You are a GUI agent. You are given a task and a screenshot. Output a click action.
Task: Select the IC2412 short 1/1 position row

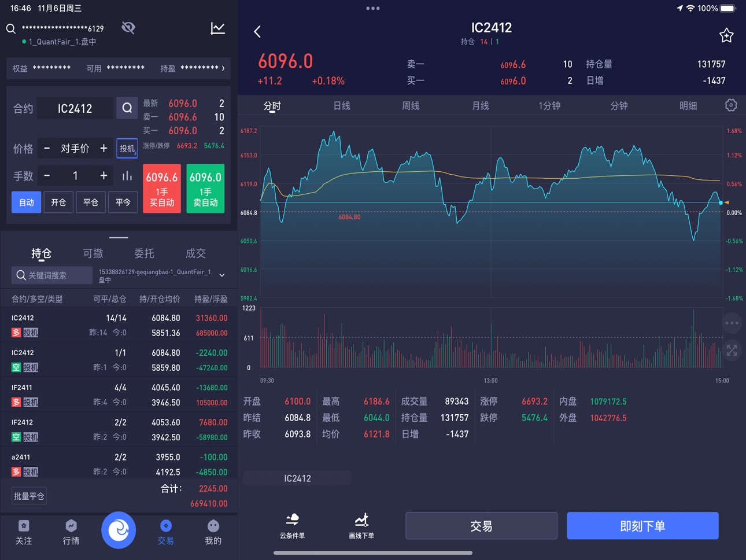click(x=119, y=360)
